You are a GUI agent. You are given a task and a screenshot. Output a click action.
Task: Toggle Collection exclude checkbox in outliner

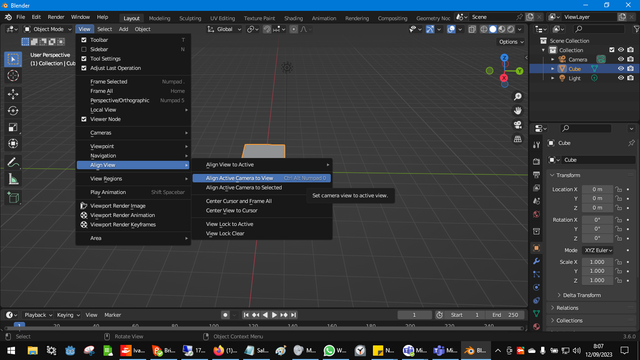611,50
